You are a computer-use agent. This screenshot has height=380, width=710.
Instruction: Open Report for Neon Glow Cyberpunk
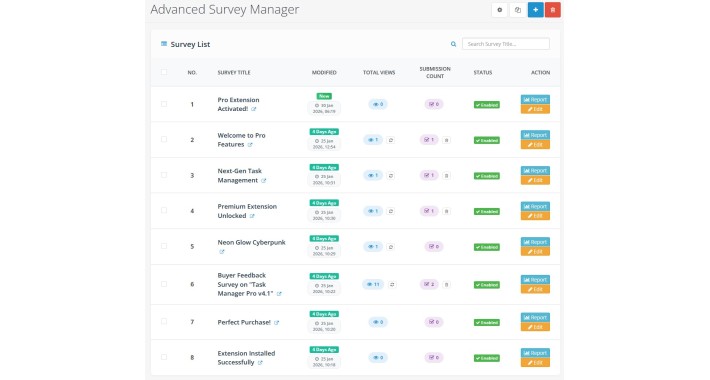click(535, 242)
